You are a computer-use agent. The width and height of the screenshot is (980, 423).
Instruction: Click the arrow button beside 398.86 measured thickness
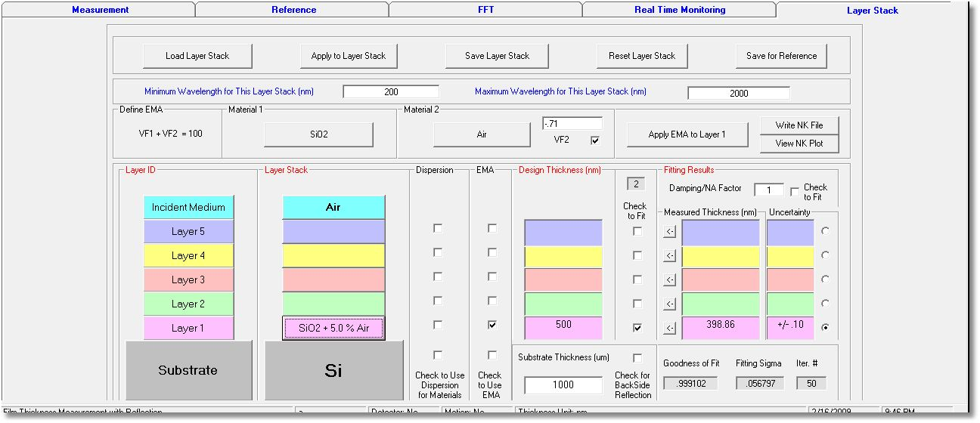670,328
